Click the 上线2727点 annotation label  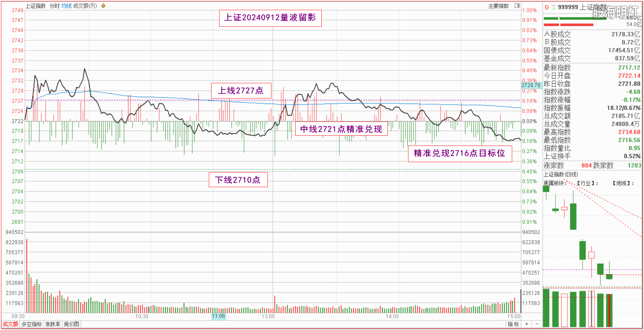pyautogui.click(x=241, y=91)
